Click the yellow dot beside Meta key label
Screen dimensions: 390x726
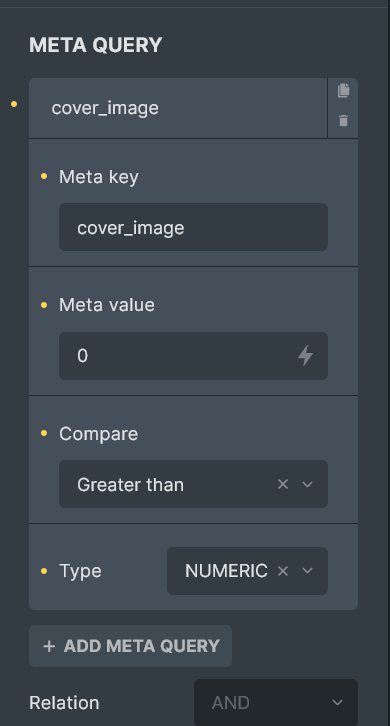[x=44, y=176]
